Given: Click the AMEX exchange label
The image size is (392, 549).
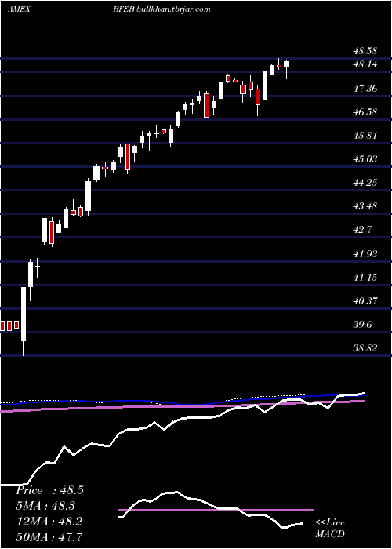Looking at the screenshot, I should point(19,9).
